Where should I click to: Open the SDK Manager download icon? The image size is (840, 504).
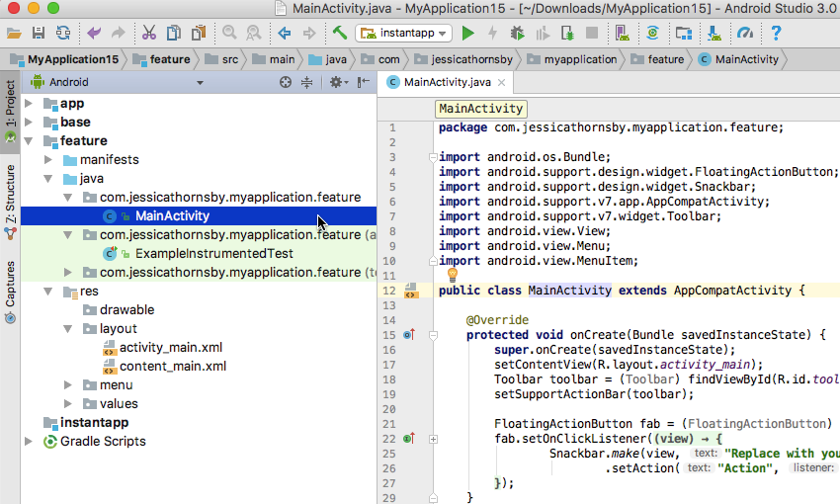click(x=714, y=34)
